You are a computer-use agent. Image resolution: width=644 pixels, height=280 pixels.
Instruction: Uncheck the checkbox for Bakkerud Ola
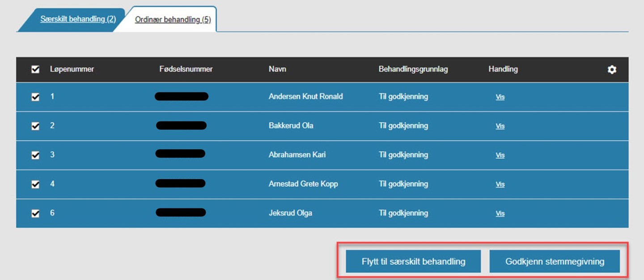coord(35,126)
